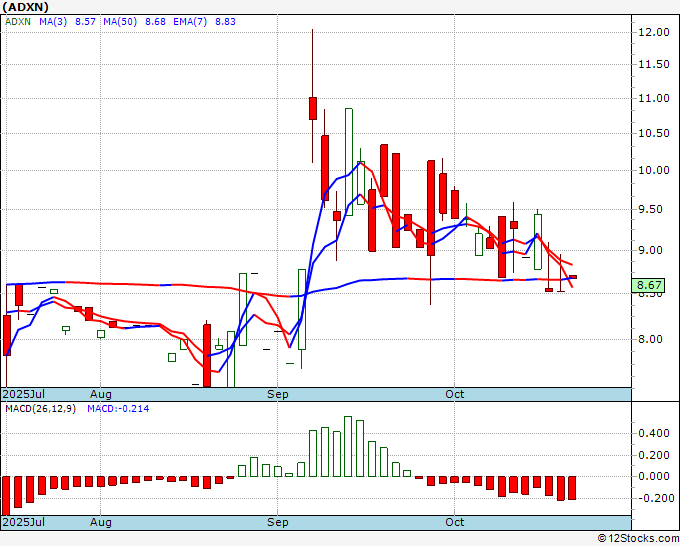
Task: Click Aug on the MACD date axis
Action: click(x=101, y=522)
